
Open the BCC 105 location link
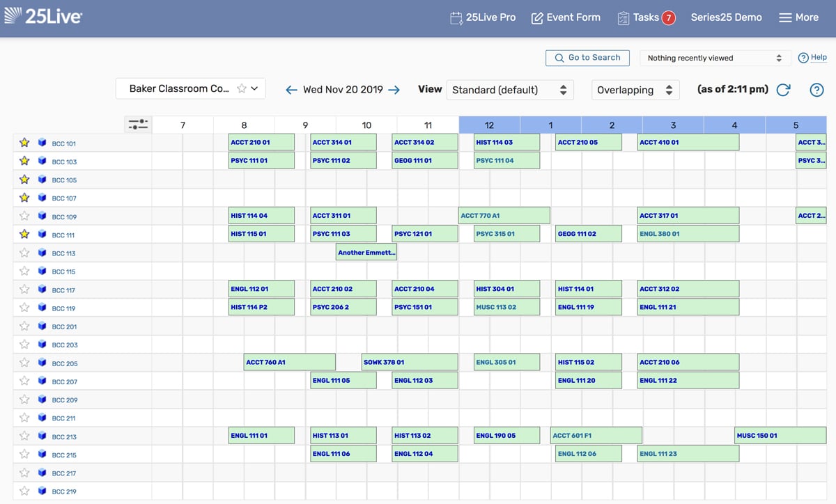click(x=64, y=180)
